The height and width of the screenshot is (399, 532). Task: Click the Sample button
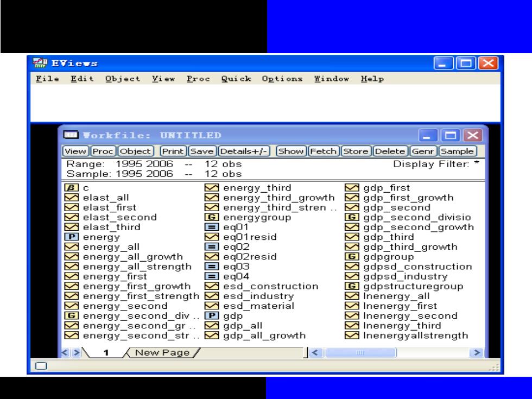(x=457, y=151)
